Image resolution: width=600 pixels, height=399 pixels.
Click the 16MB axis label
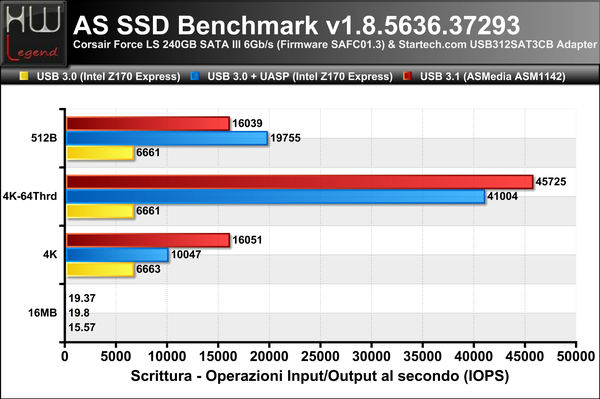42,313
